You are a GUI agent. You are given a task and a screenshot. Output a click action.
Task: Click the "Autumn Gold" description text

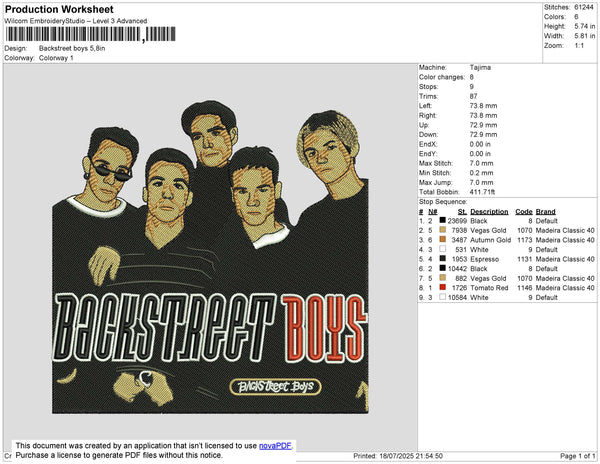[491, 240]
